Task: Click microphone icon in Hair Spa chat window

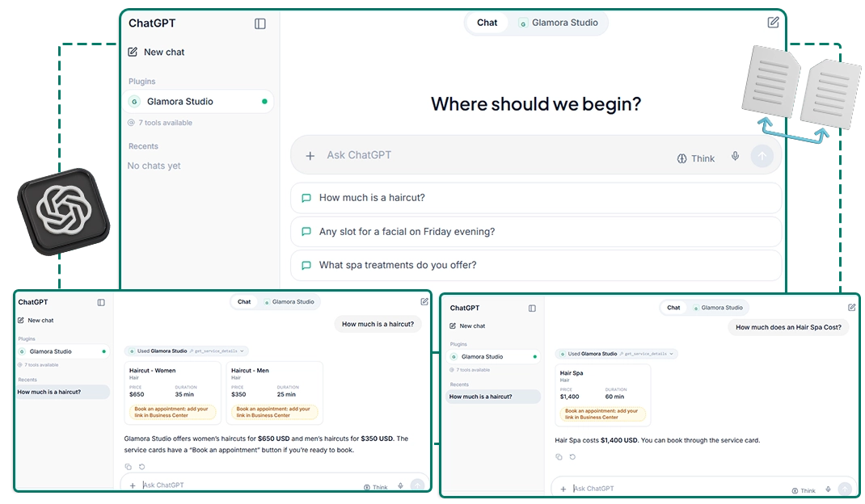Action: coord(828,489)
